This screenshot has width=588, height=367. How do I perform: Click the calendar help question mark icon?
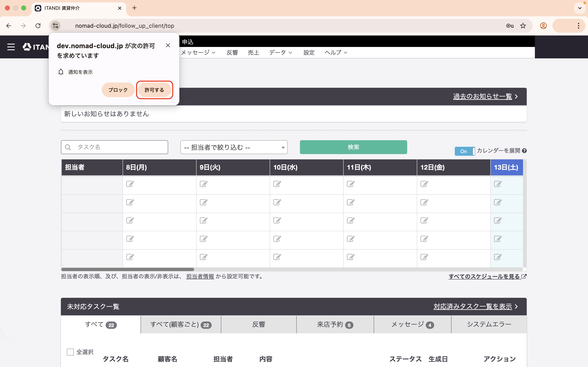coord(524,151)
